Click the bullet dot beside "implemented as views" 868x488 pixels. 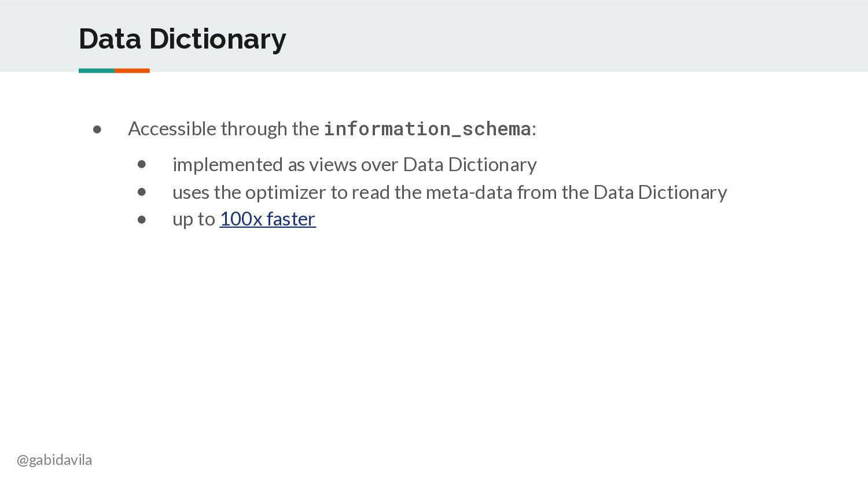(142, 165)
